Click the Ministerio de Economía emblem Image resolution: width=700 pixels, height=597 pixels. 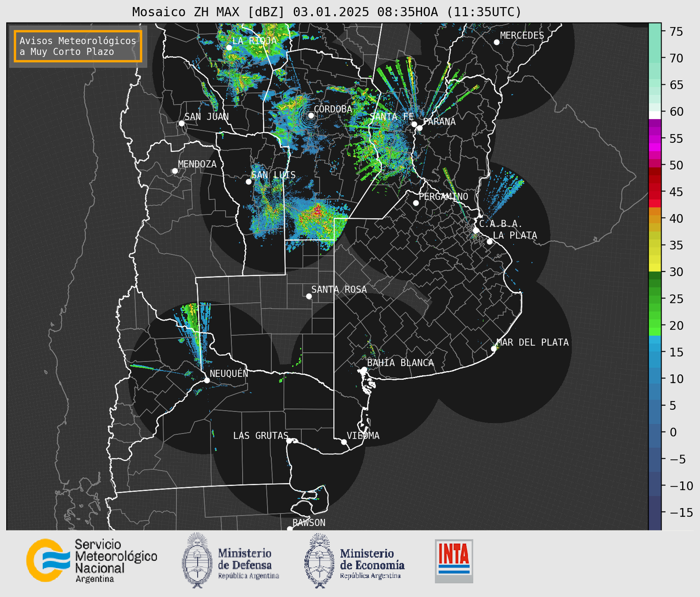click(320, 560)
